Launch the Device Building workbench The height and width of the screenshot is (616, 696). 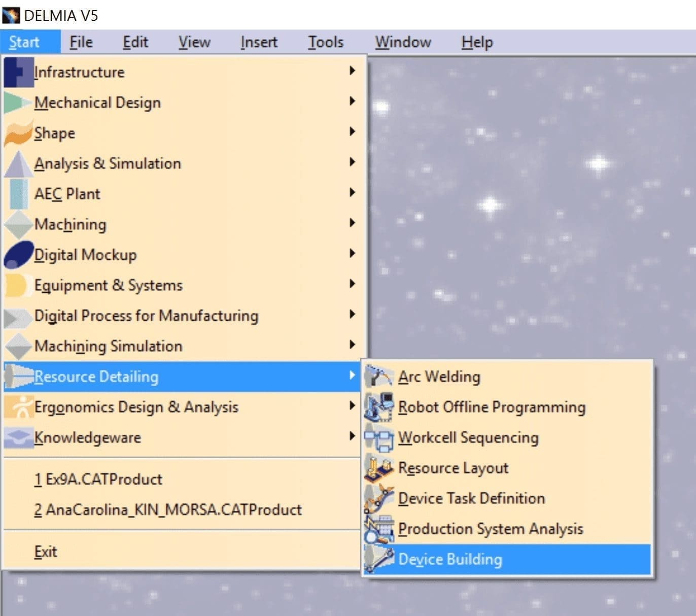coord(507,559)
